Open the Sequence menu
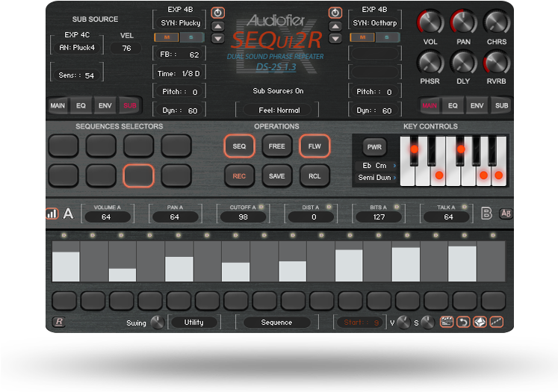Image resolution: width=558 pixels, height=392 pixels. (277, 323)
